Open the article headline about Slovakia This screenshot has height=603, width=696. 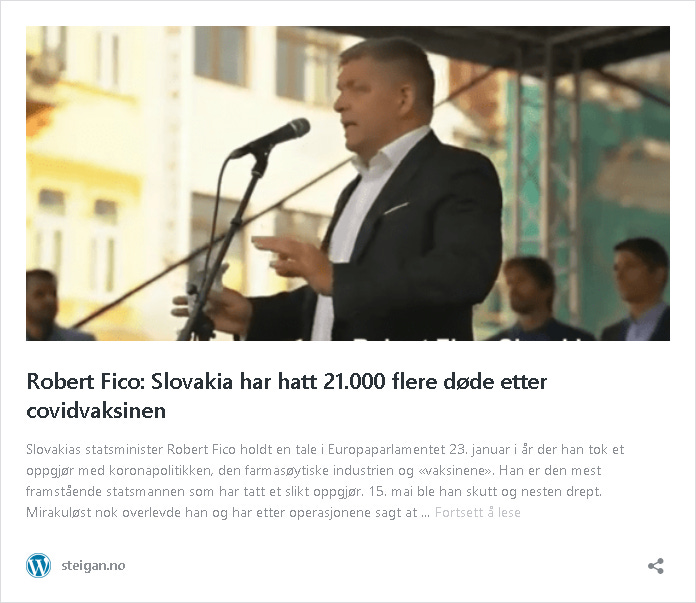click(287, 396)
